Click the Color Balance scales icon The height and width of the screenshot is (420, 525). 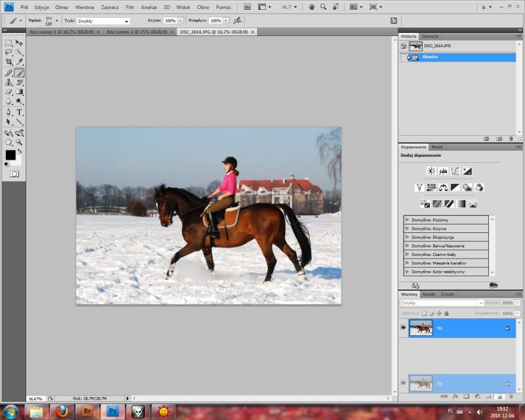443,188
